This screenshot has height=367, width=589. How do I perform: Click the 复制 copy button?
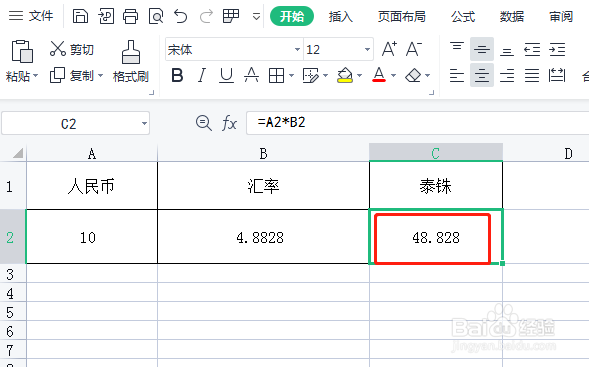pyautogui.click(x=72, y=76)
